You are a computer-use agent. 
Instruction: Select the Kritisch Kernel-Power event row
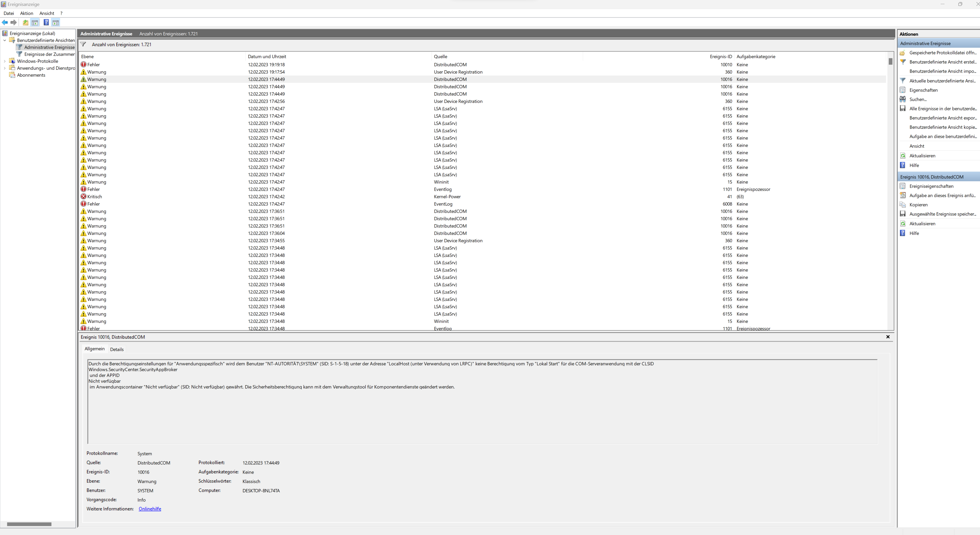click(482, 197)
